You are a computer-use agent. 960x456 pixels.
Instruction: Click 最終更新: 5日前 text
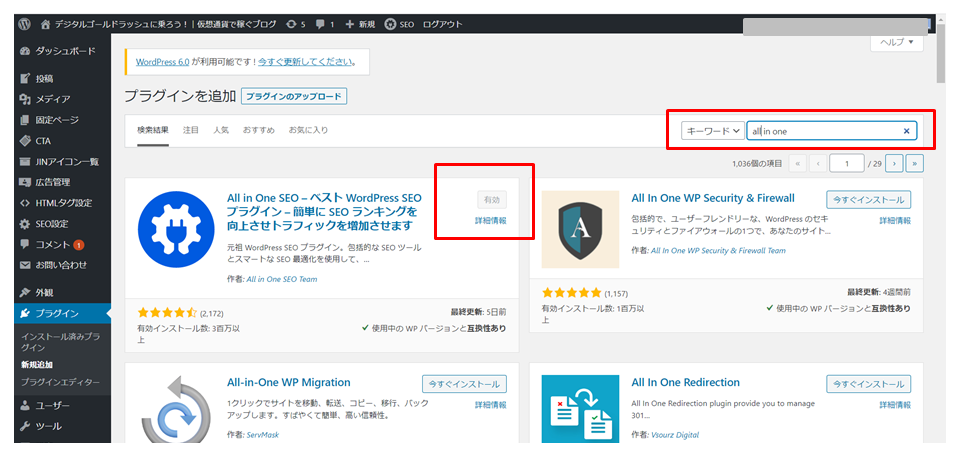(x=478, y=312)
